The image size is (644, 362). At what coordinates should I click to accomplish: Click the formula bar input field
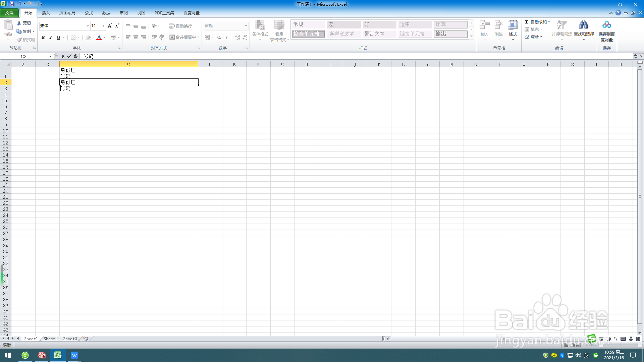coord(335,56)
